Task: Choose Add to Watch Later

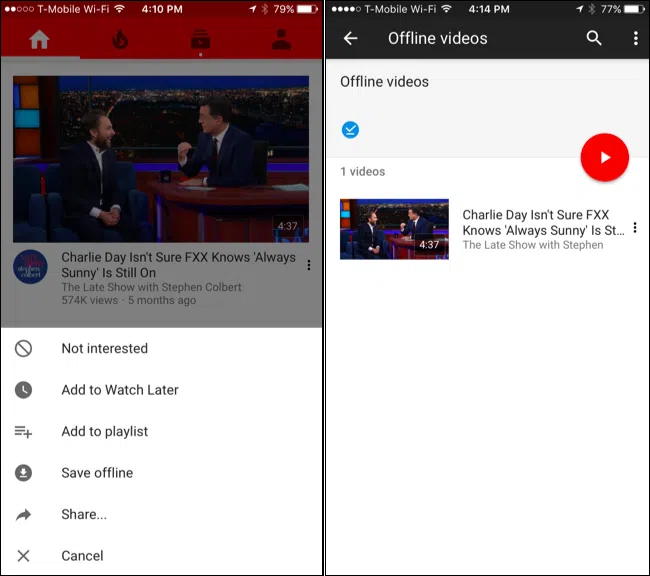Action: [119, 390]
